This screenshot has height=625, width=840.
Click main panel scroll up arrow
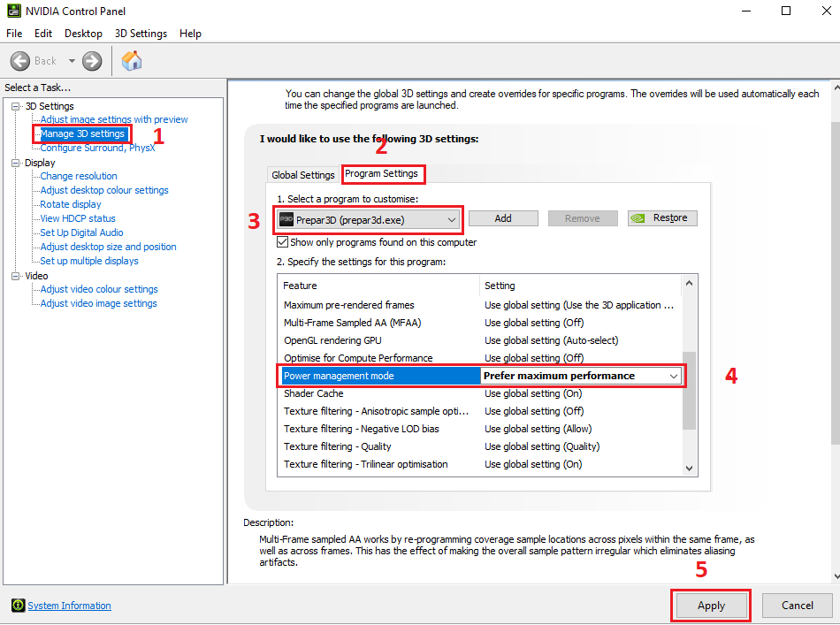(836, 87)
